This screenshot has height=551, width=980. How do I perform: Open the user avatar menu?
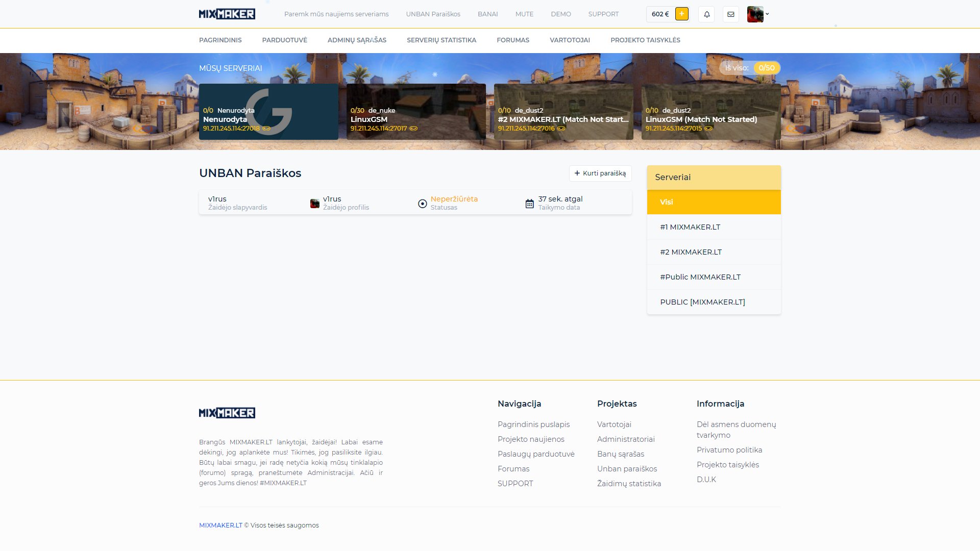tap(758, 14)
